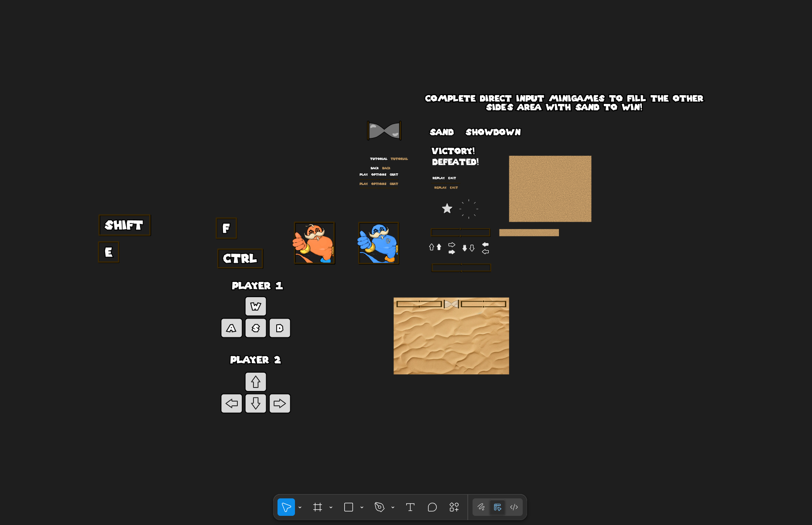The image size is (812, 525).
Task: Select the Pen tool
Action: pos(379,507)
